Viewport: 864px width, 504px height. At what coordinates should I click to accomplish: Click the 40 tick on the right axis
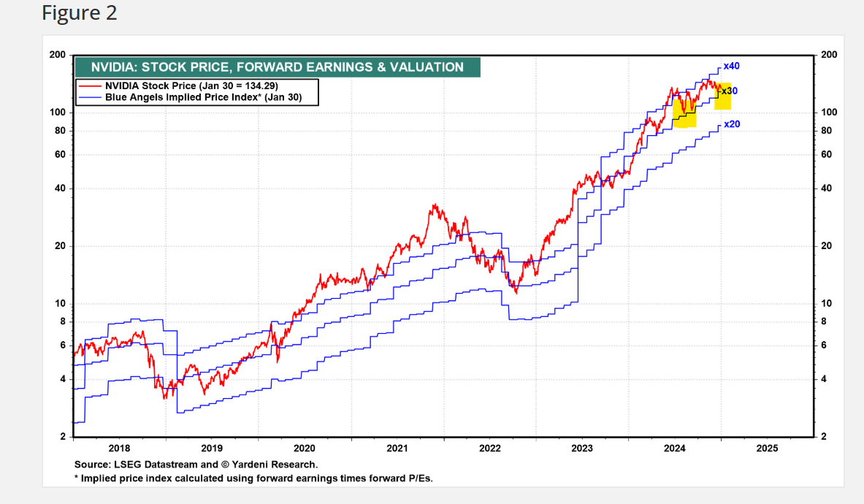tap(827, 188)
